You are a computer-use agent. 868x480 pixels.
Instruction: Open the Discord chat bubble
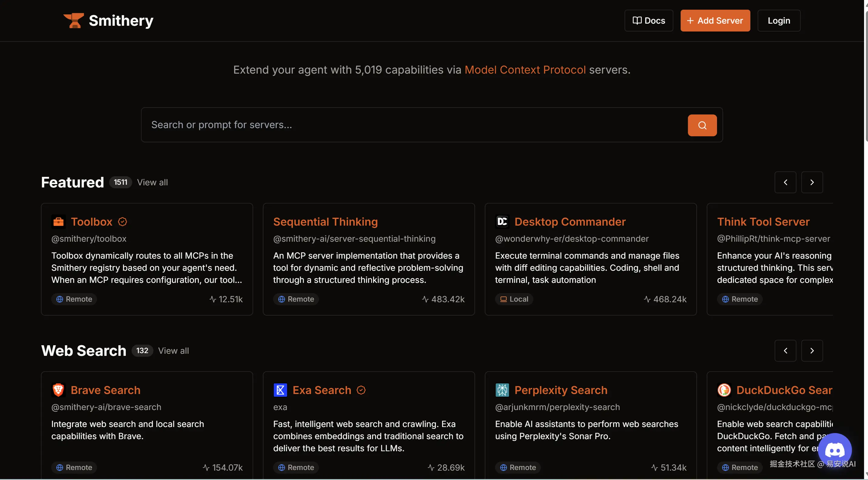pos(834,450)
